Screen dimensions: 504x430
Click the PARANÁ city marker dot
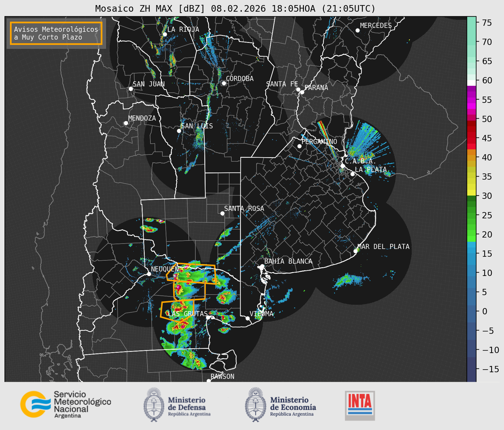pyautogui.click(x=302, y=92)
